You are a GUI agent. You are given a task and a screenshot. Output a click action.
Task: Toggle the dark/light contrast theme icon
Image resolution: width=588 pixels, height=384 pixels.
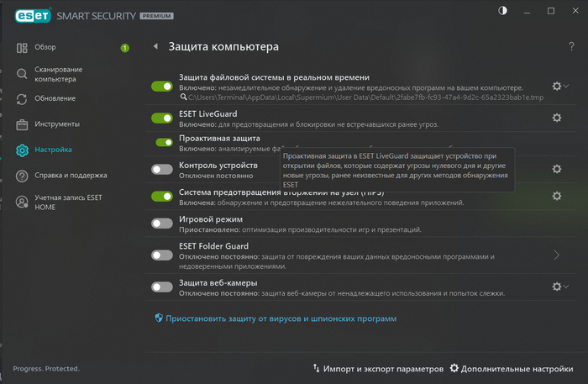[x=503, y=12]
